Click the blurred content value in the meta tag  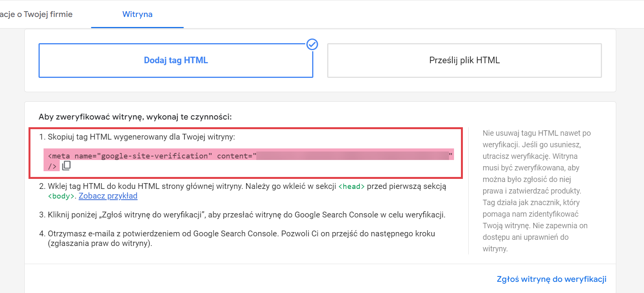[x=352, y=156]
